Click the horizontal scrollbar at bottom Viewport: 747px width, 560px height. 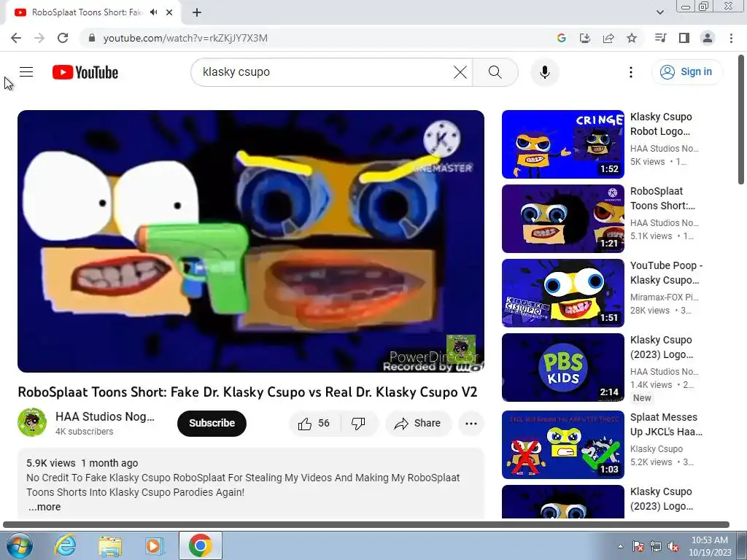click(x=366, y=524)
